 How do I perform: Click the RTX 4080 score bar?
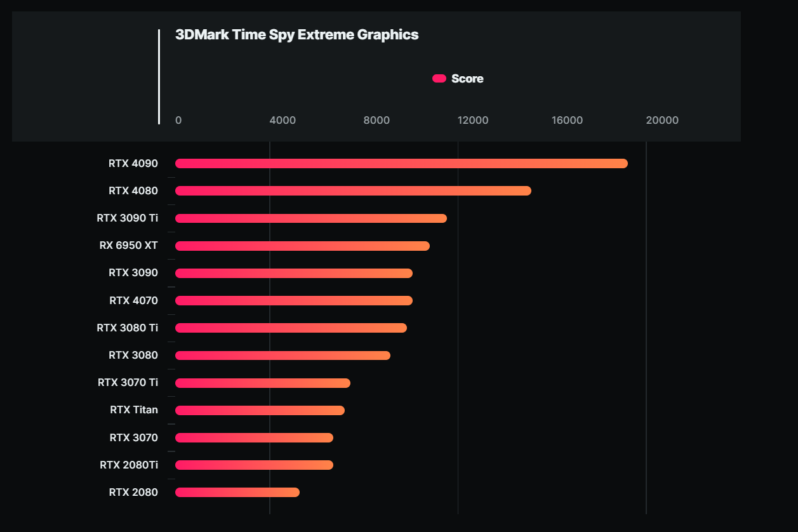pos(353,191)
